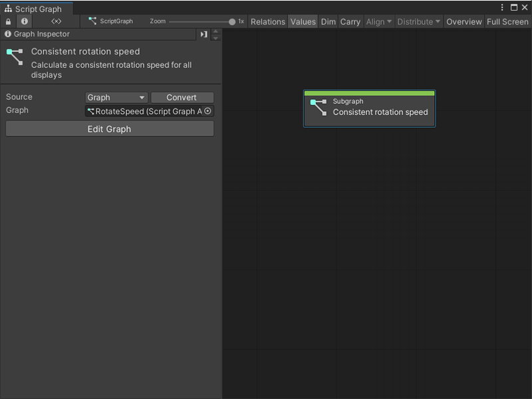The height and width of the screenshot is (399, 532).
Task: Toggle the info button next to the lock
Action: (24, 21)
